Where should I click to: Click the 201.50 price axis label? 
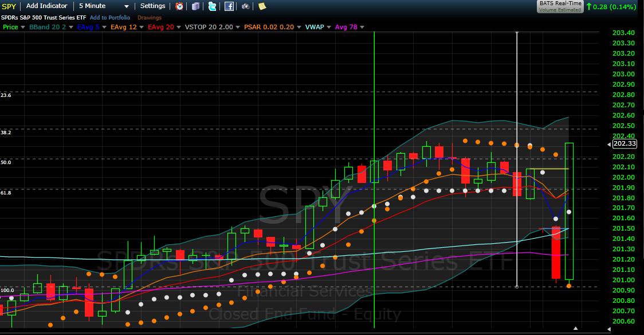(623, 228)
